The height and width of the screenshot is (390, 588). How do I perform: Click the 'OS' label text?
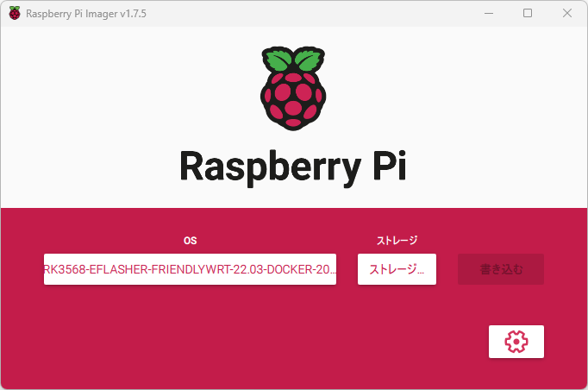(x=191, y=241)
